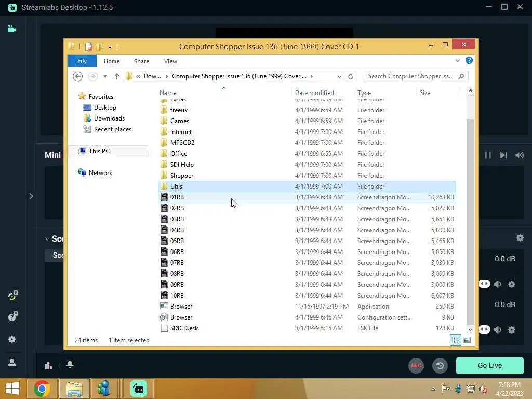Screen dimensions: 532x399
Task: Open Google Chrome from the taskbar
Action: click(42, 389)
